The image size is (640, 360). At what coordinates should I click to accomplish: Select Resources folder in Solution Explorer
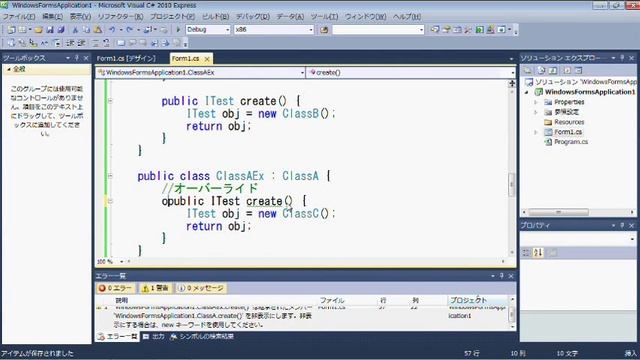click(569, 122)
